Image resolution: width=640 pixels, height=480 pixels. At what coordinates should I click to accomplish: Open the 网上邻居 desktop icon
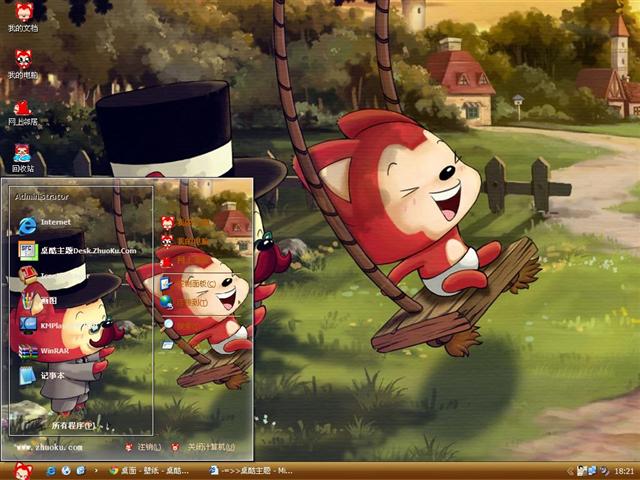(x=23, y=113)
